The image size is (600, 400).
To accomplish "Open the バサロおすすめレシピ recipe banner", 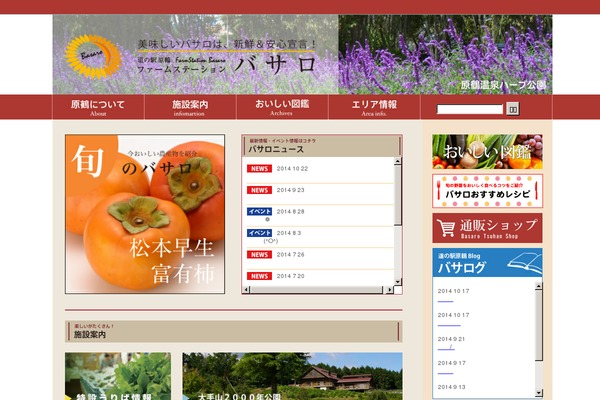I will pos(487,191).
